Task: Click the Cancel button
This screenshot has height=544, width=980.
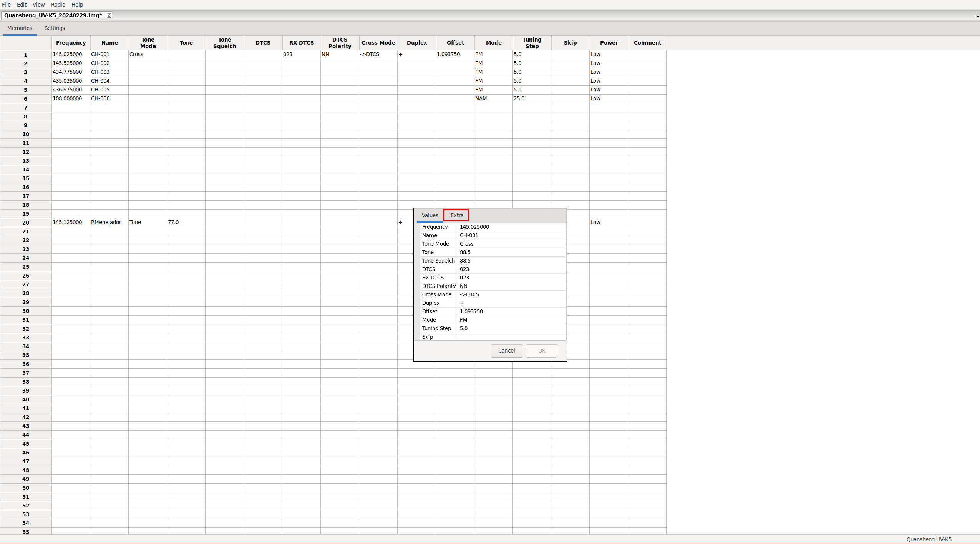Action: (x=506, y=351)
